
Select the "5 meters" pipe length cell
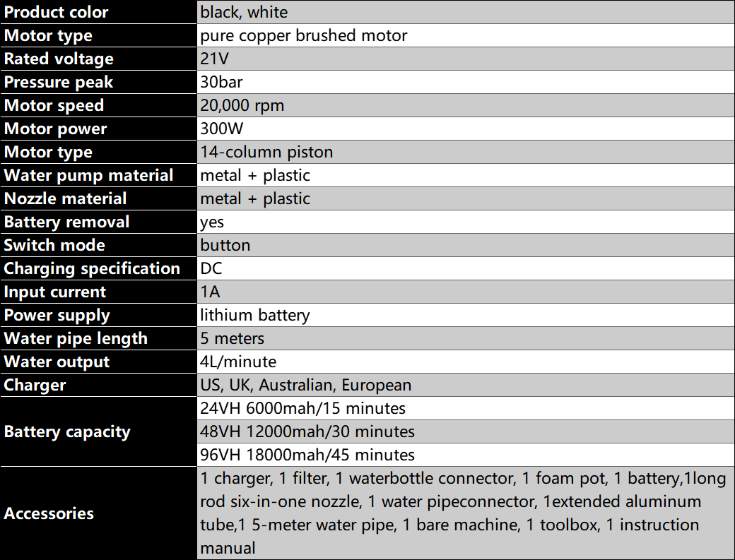tap(233, 338)
